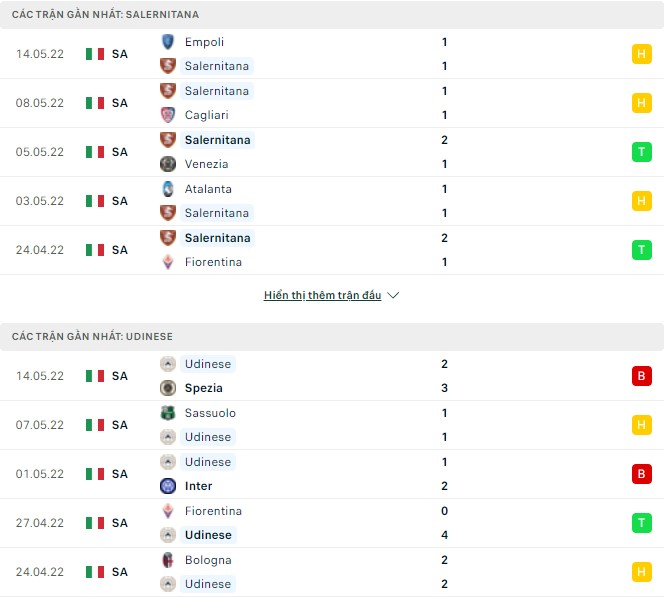Viewport: 670px width, 597px height.
Task: Click the Cagliari team crest icon
Action: [168, 115]
